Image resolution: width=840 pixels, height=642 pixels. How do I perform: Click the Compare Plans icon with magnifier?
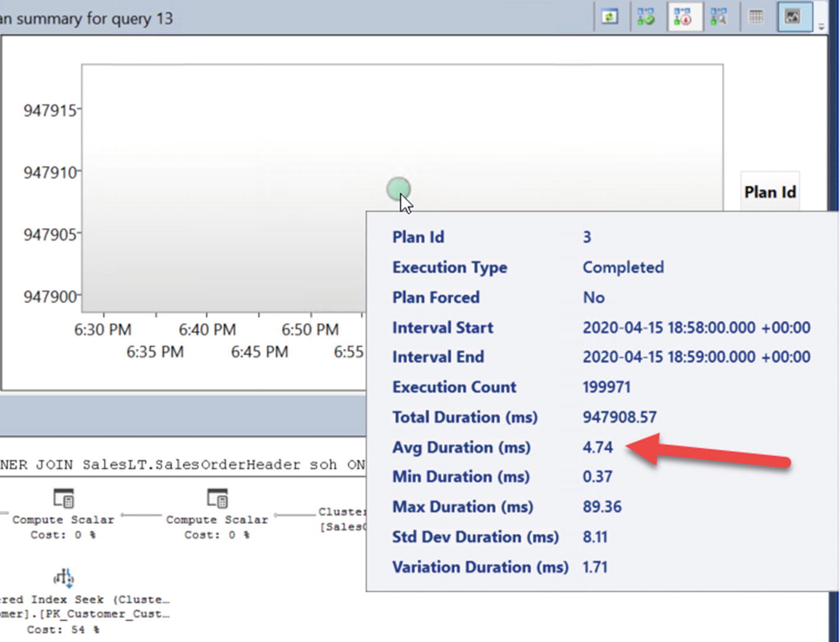719,17
